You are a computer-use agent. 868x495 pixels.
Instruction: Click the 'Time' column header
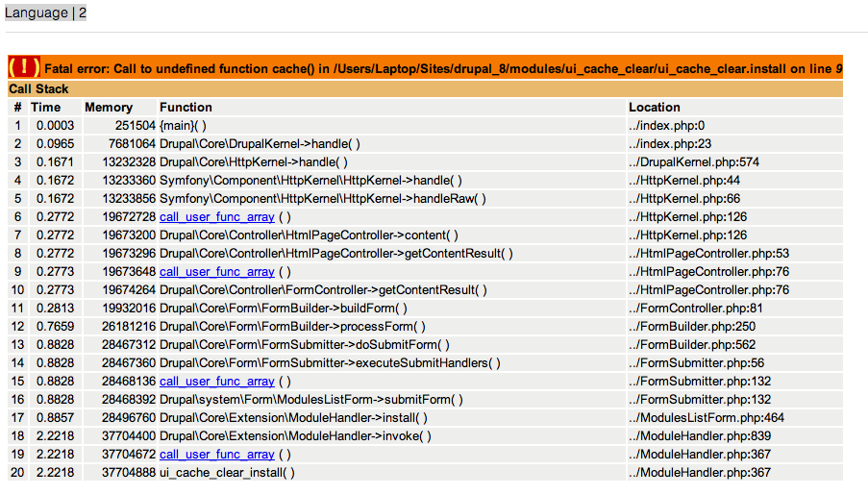click(x=45, y=108)
